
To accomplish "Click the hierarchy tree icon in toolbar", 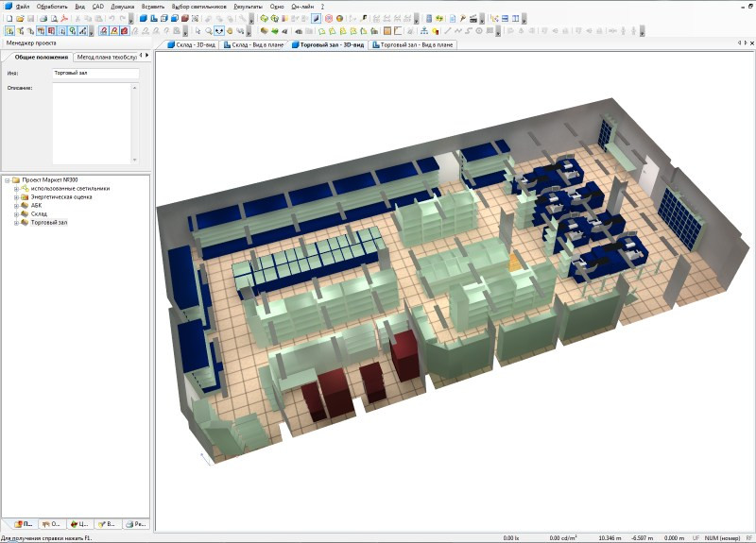I will pyautogui.click(x=423, y=30).
